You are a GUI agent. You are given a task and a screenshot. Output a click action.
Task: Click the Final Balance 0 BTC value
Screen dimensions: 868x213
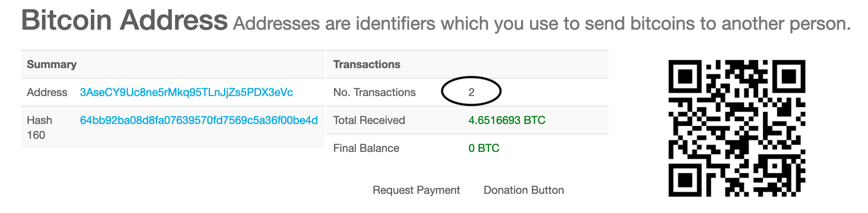[x=484, y=148]
